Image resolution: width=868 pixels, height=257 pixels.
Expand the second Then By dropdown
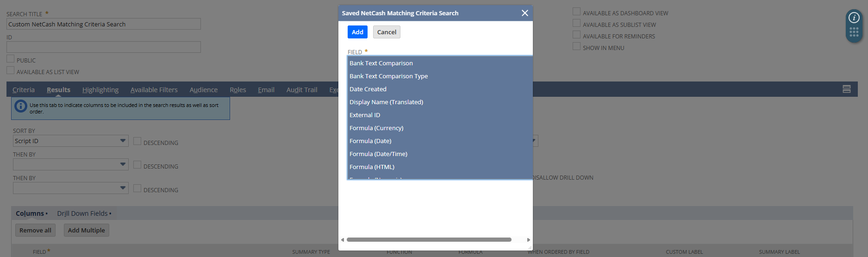123,188
